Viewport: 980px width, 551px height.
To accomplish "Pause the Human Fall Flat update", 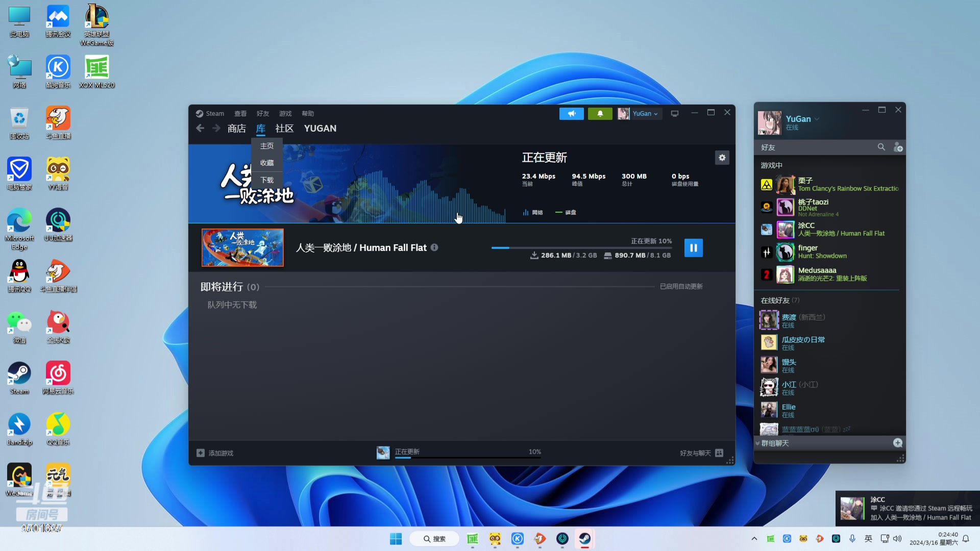I will click(x=693, y=248).
